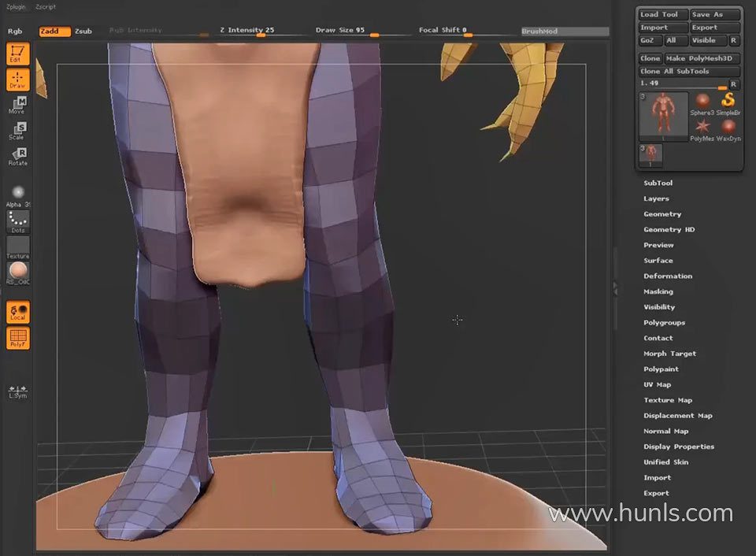Open the Dots stroke type picker
Screen dimensions: 756x556
tap(17, 221)
